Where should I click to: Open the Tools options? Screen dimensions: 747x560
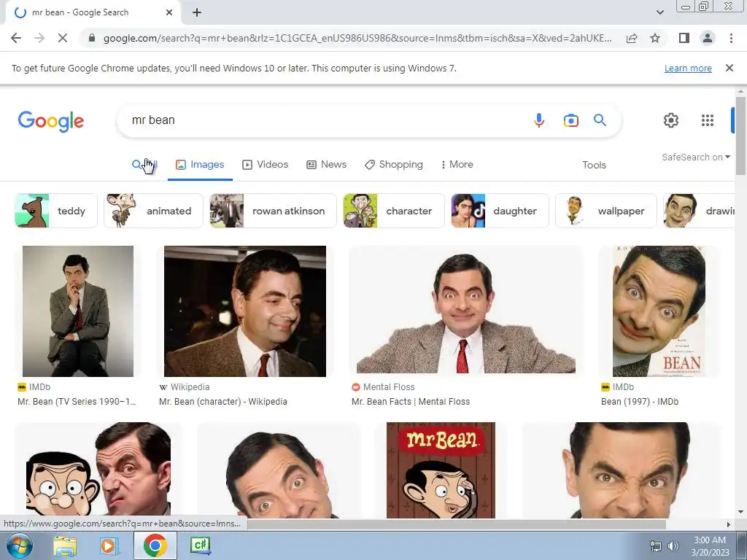[x=594, y=165]
